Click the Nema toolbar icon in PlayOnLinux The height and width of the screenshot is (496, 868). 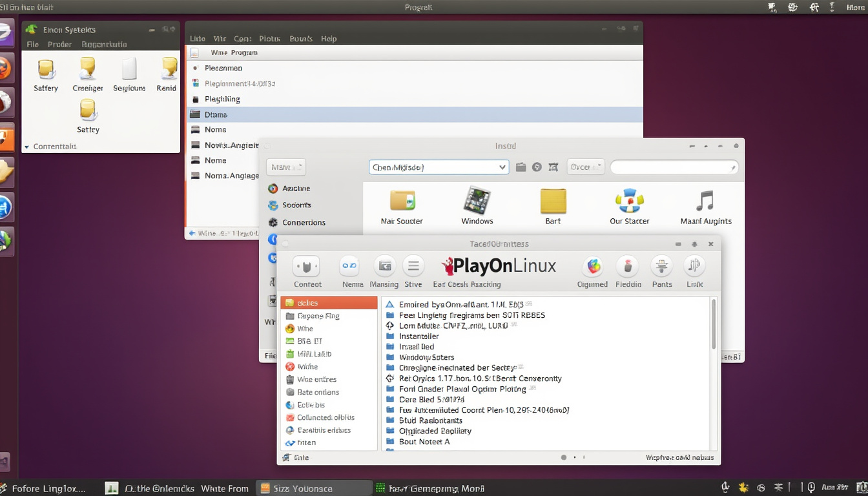tap(349, 266)
